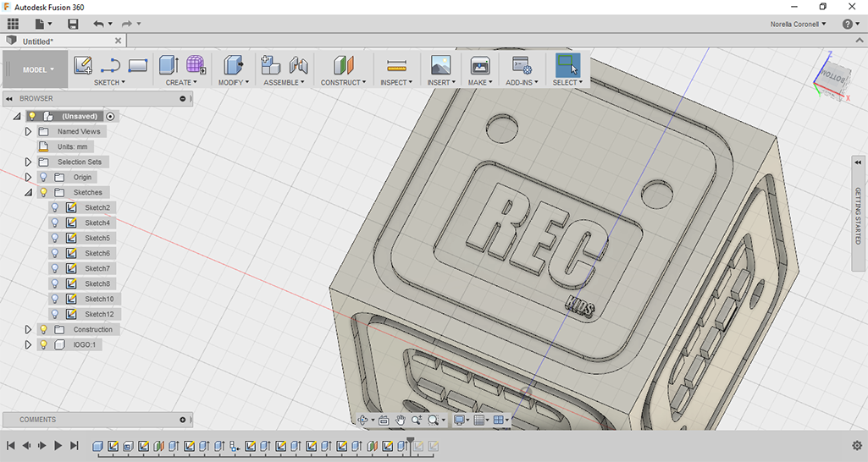Image resolution: width=868 pixels, height=462 pixels.
Task: Click the ViewCube BOTTOM face
Action: click(x=833, y=78)
